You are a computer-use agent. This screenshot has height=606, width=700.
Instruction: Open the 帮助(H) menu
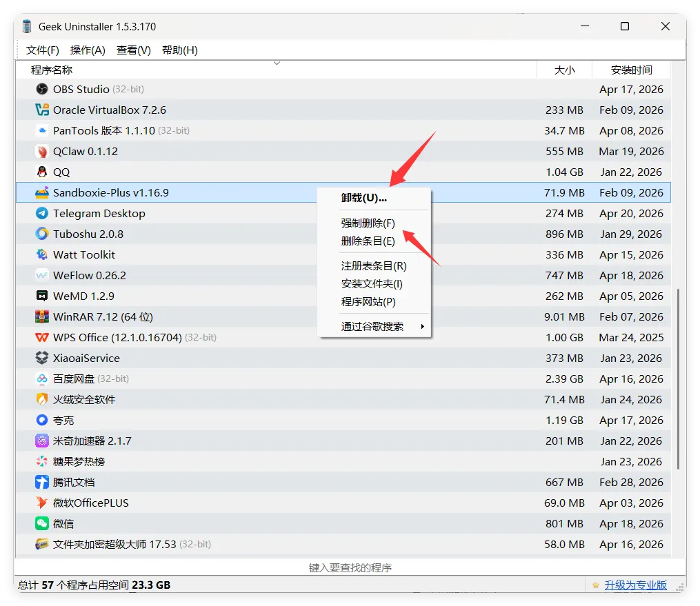pos(180,50)
